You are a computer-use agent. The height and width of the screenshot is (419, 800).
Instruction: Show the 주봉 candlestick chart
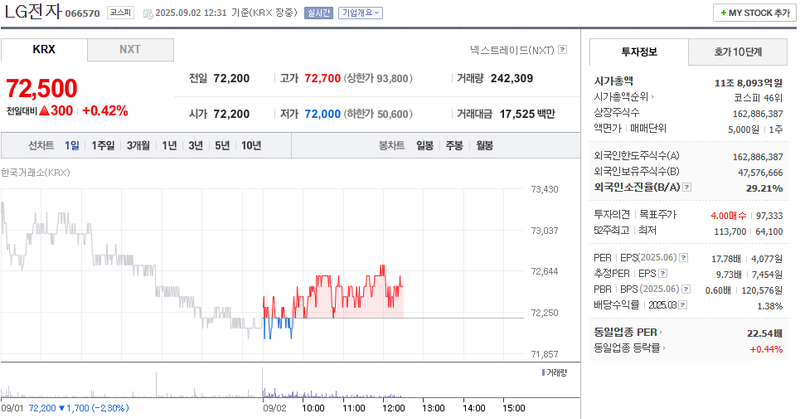(x=455, y=145)
